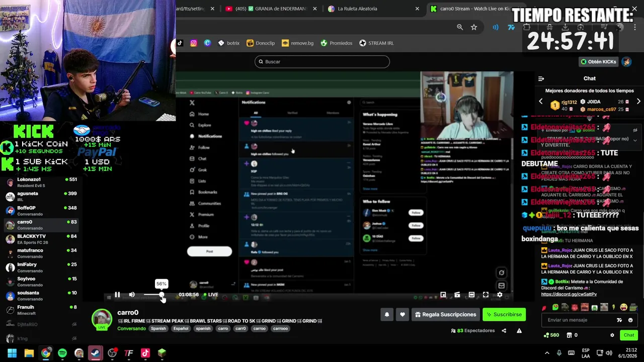Select the Español tag
The height and width of the screenshot is (362, 644).
(x=181, y=329)
